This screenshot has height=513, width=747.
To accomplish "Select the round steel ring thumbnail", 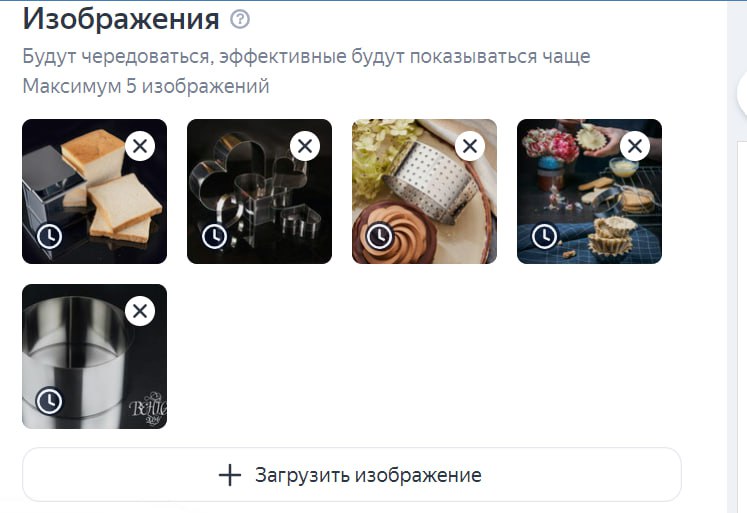I will 94,356.
